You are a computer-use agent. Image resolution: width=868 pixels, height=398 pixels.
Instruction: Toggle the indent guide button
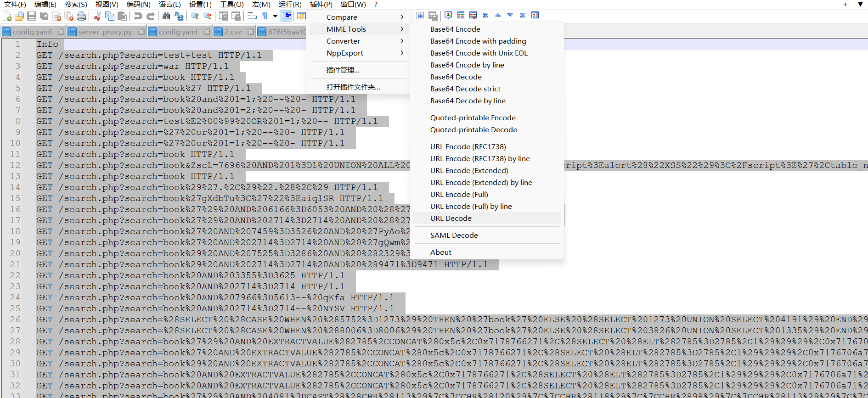coord(287,17)
